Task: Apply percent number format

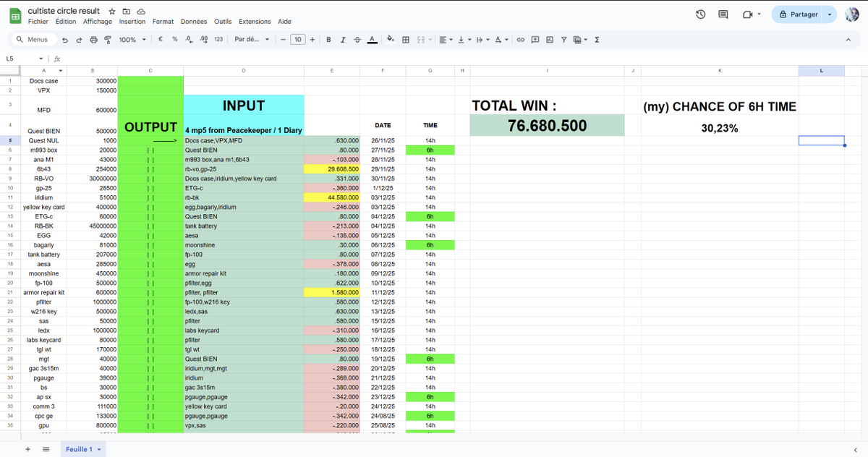Action: [174, 40]
